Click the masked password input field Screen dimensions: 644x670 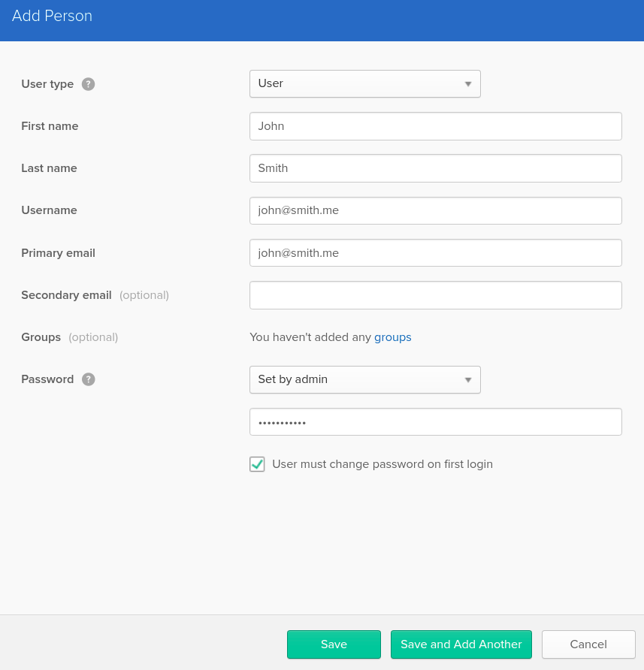click(435, 422)
